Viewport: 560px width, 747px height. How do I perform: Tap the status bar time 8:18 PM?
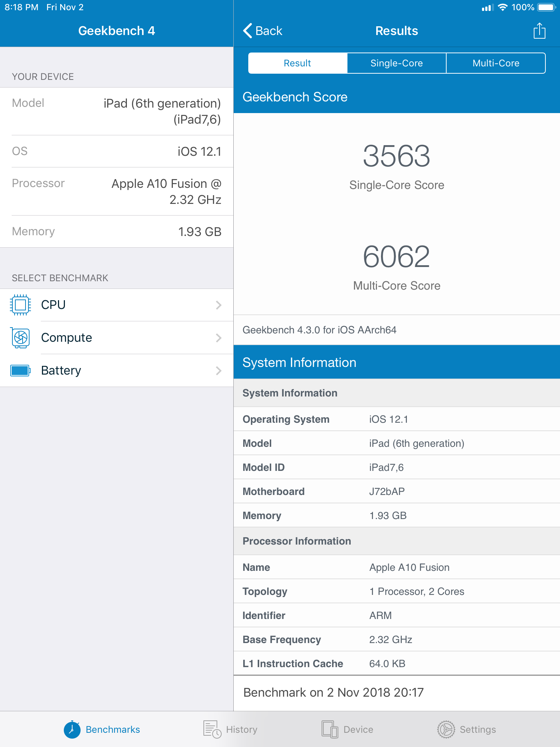point(22,7)
